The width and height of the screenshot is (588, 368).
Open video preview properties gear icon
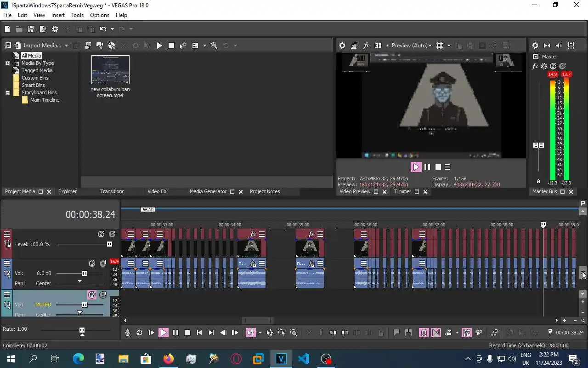coord(342,46)
